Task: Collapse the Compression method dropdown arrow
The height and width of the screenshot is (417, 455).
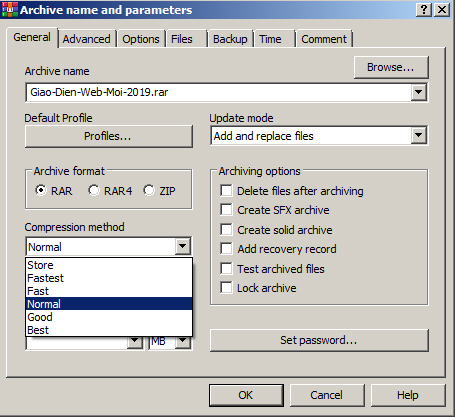Action: pos(182,247)
